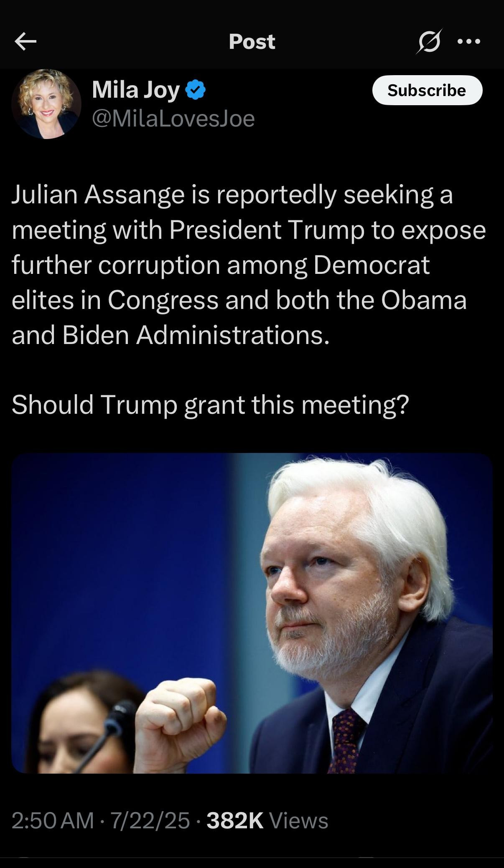Subscribe to Mila Joy
This screenshot has height=868, width=504.
pyautogui.click(x=427, y=90)
